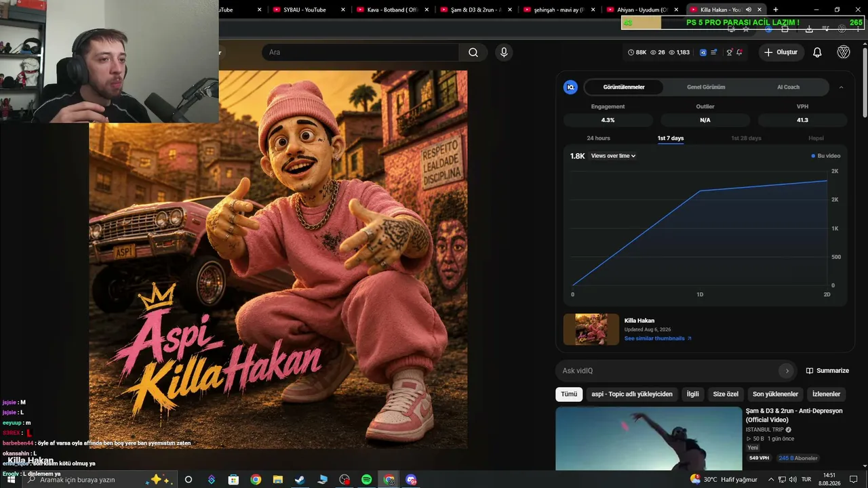The width and height of the screenshot is (868, 488).
Task: Click the Ask vidIQ input field
Action: pyautogui.click(x=667, y=371)
